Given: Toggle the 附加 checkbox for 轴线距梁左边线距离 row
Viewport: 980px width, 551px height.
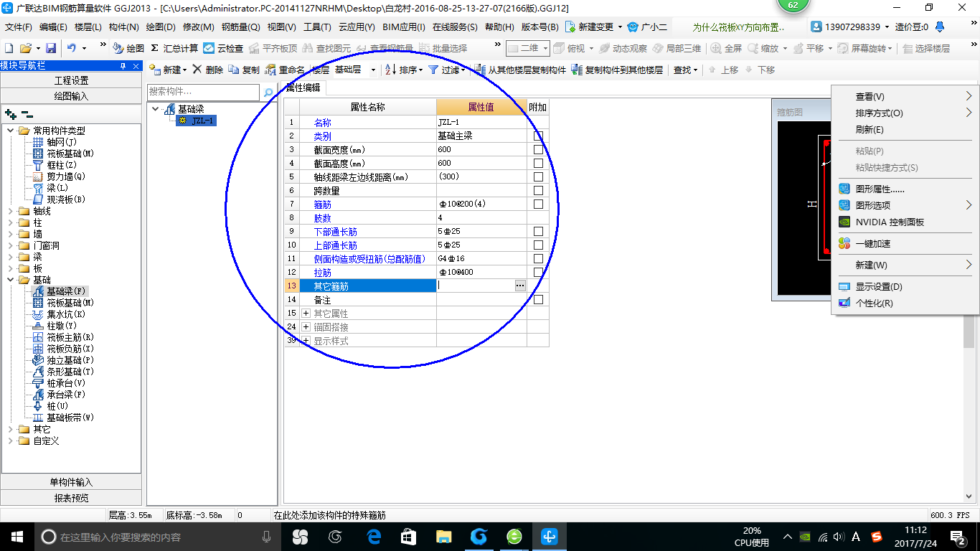Looking at the screenshot, I should tap(538, 176).
